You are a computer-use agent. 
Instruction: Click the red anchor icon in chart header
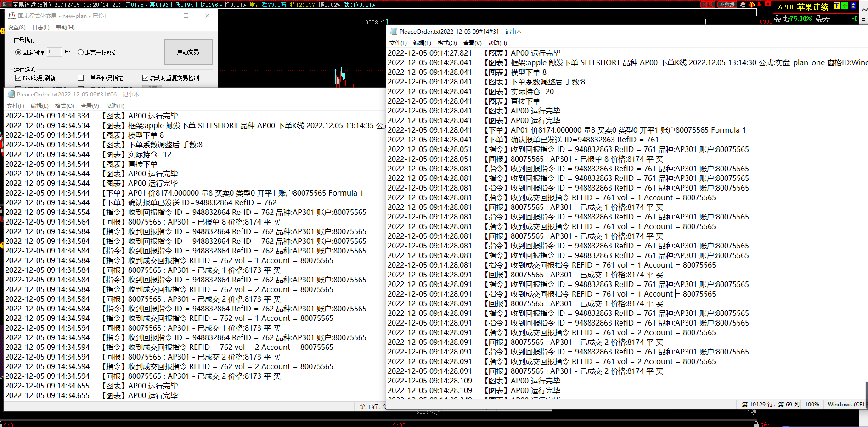click(x=759, y=5)
